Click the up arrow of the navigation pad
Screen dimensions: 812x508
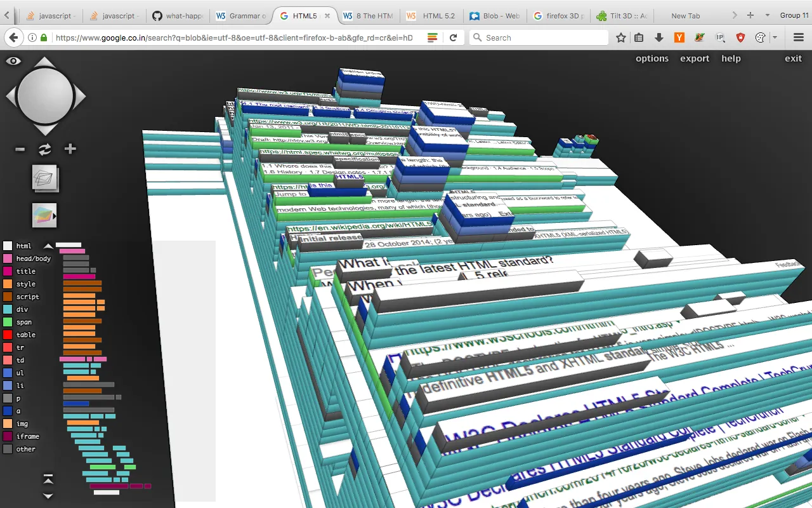click(45, 62)
